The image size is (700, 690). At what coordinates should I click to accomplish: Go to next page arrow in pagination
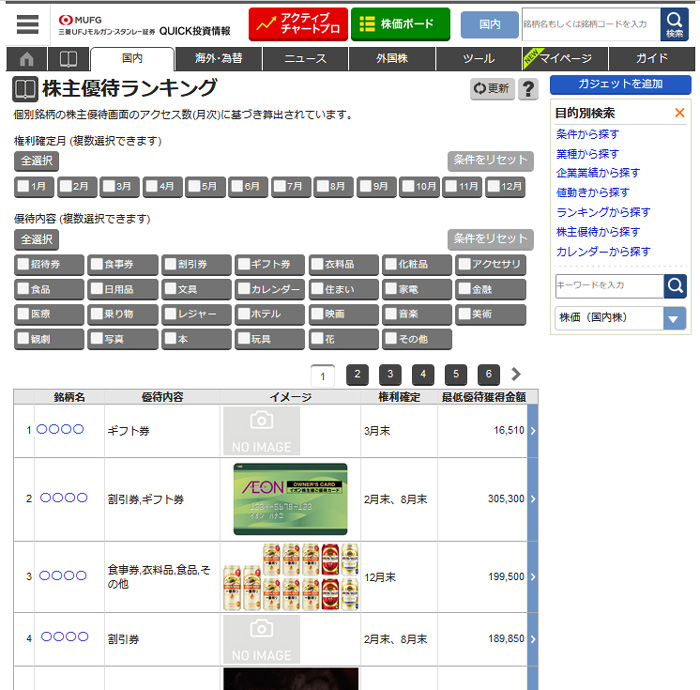pos(516,374)
